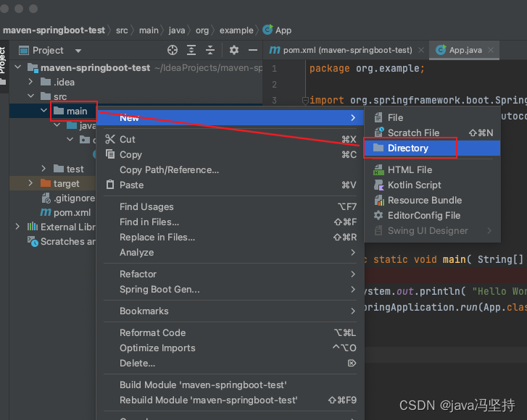Open the Bookmarks submenu
This screenshot has width=527, height=420.
231,311
